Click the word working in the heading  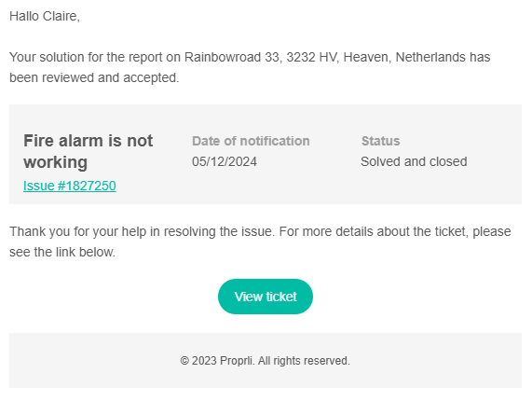[55, 162]
